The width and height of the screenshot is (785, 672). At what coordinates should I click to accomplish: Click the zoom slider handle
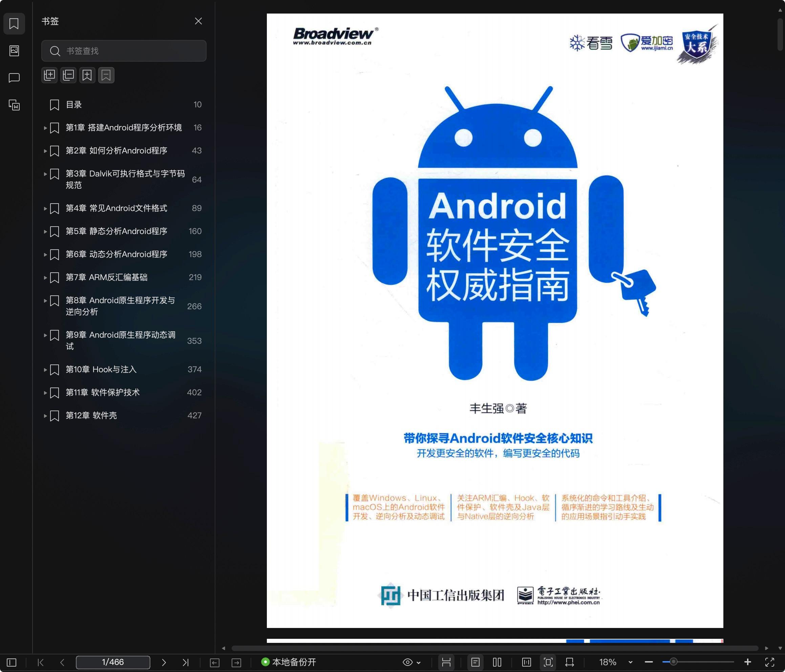coord(673,662)
